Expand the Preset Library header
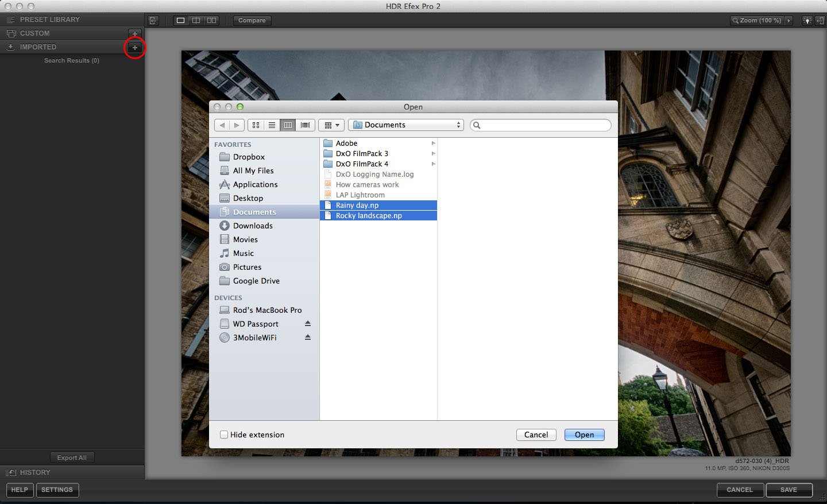 click(x=72, y=20)
